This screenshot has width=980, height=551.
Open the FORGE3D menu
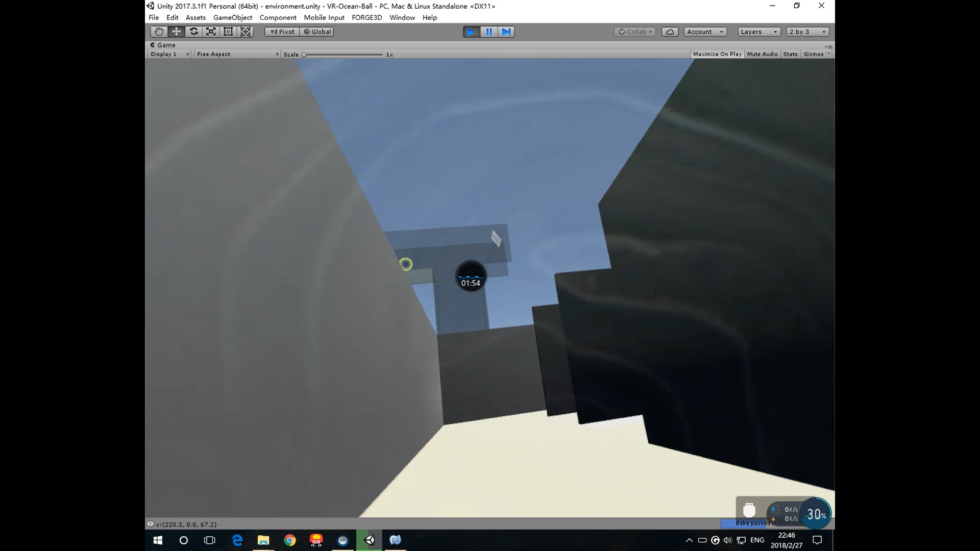tap(366, 17)
